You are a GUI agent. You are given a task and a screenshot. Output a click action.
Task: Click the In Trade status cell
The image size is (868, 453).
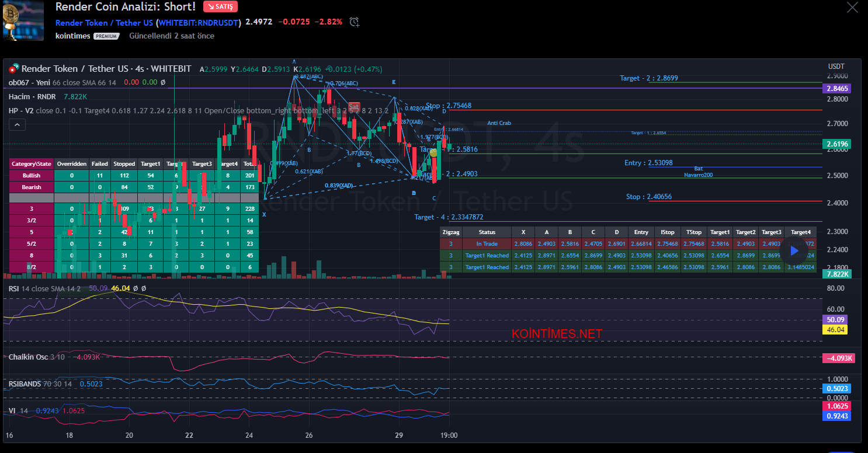(x=487, y=244)
